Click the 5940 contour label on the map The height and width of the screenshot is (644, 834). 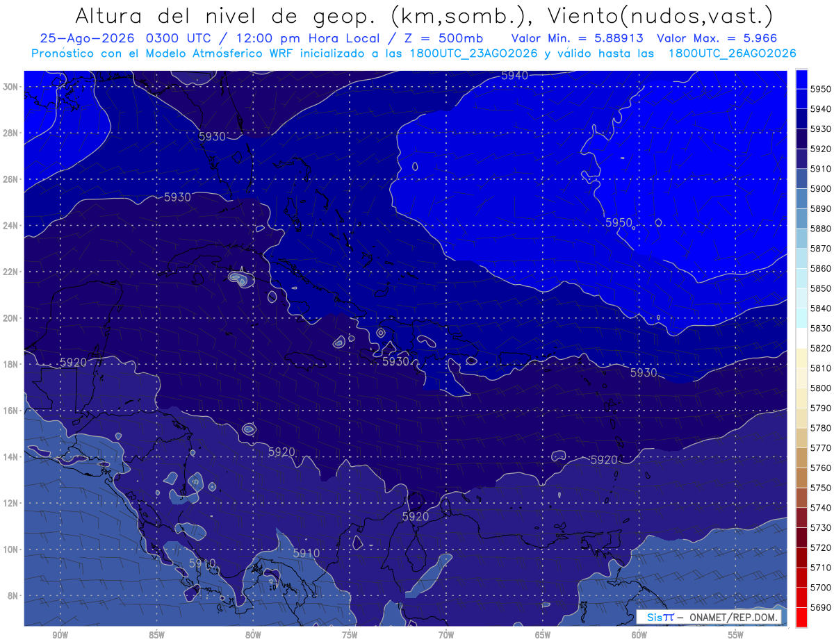coord(515,76)
